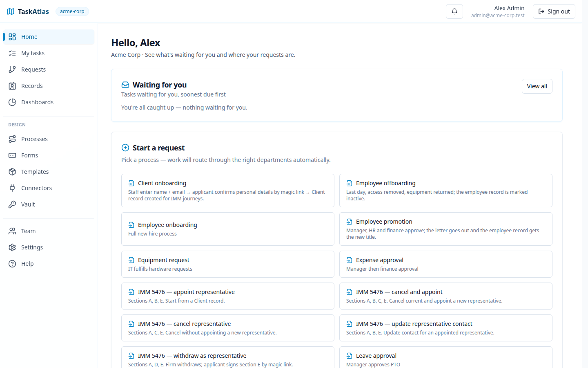This screenshot has height=368, width=588.
Task: Start an Equipment request
Action: pos(228,264)
